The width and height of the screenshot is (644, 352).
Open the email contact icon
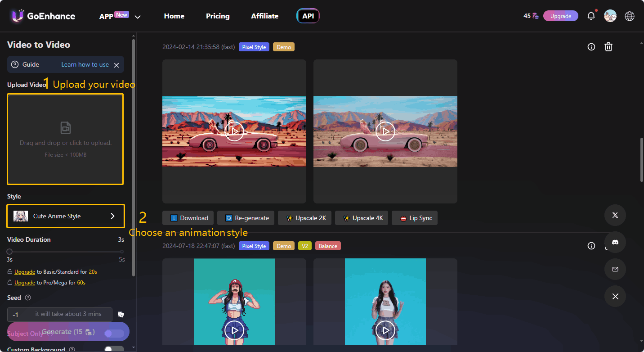615,269
